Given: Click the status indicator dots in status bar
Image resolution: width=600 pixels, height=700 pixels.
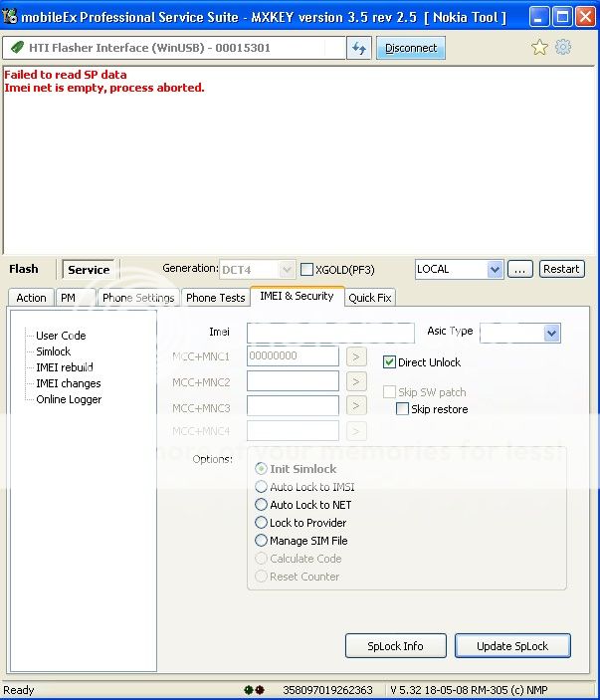Looking at the screenshot, I should coord(255,690).
